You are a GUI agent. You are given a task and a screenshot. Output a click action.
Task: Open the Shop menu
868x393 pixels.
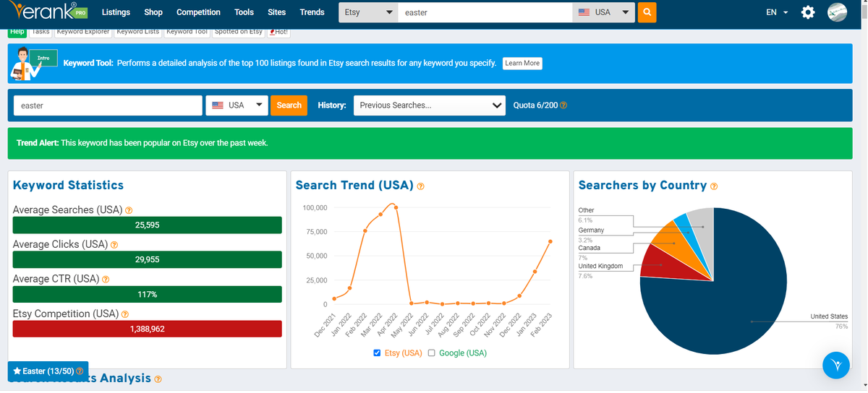(x=153, y=12)
